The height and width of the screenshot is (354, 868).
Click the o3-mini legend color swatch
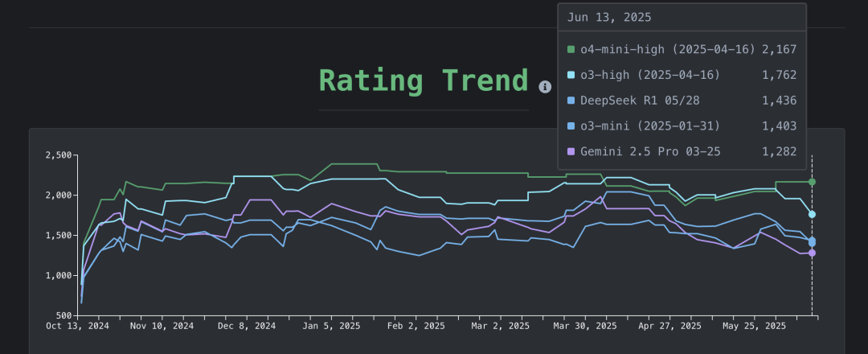(x=571, y=126)
